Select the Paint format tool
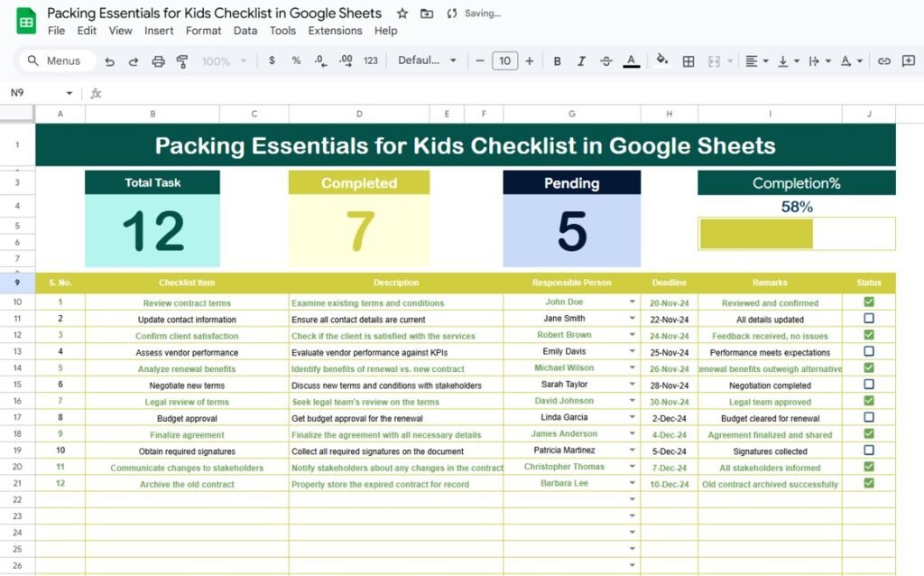Image resolution: width=924 pixels, height=576 pixels. (x=183, y=60)
